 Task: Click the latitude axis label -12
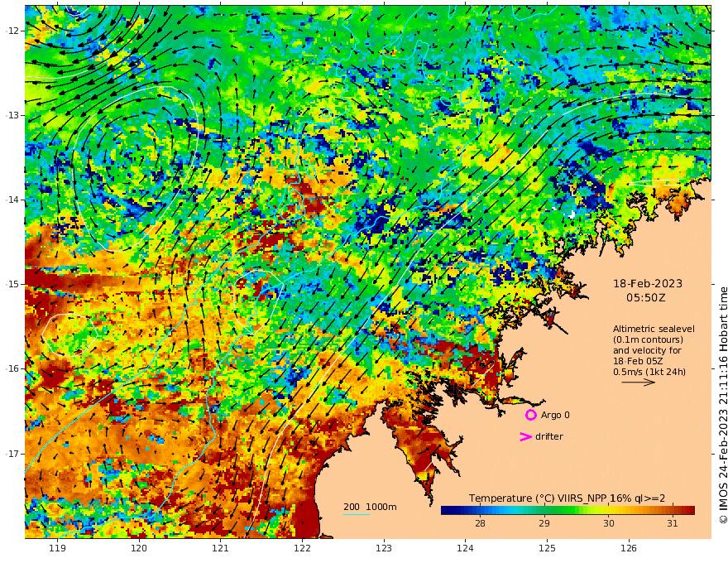point(12,31)
